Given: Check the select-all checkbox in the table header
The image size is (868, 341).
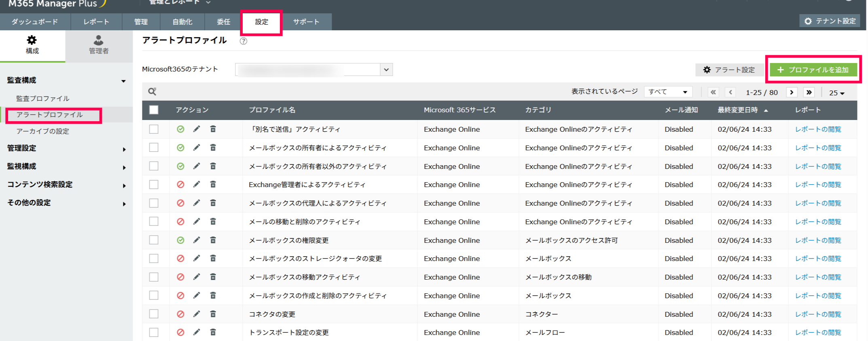Looking at the screenshot, I should tap(154, 110).
